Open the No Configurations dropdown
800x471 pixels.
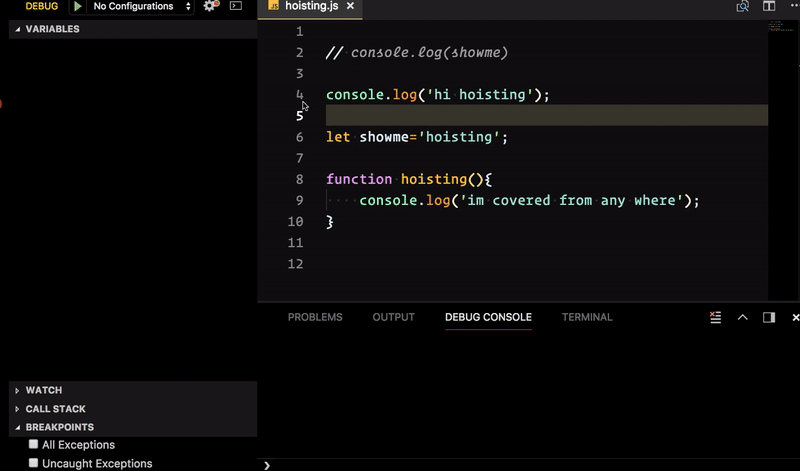pos(141,6)
